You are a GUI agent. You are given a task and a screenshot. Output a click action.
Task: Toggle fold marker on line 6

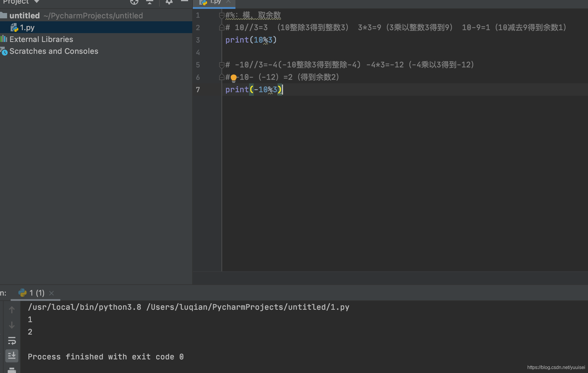click(x=221, y=77)
